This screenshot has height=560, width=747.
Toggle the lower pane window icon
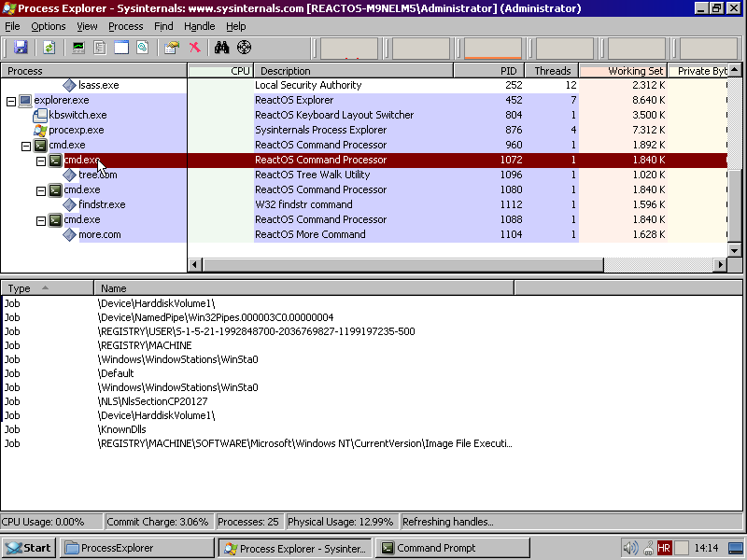(x=121, y=48)
